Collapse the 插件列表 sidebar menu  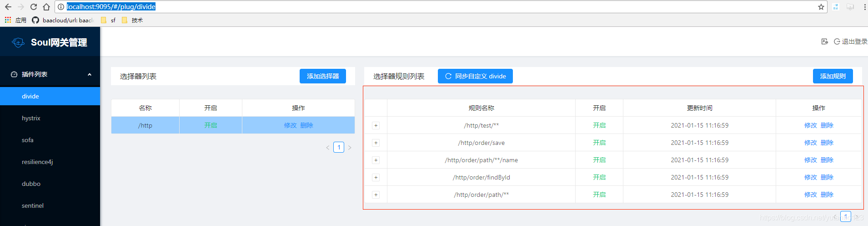[50, 74]
